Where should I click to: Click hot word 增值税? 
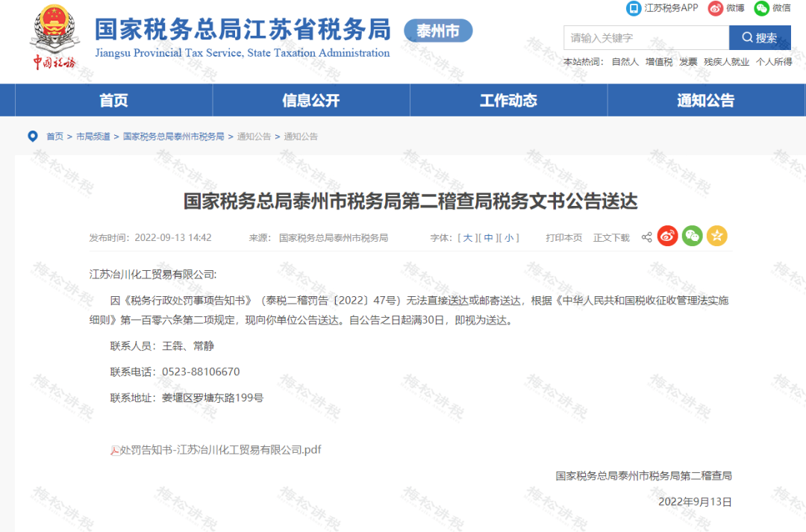659,62
